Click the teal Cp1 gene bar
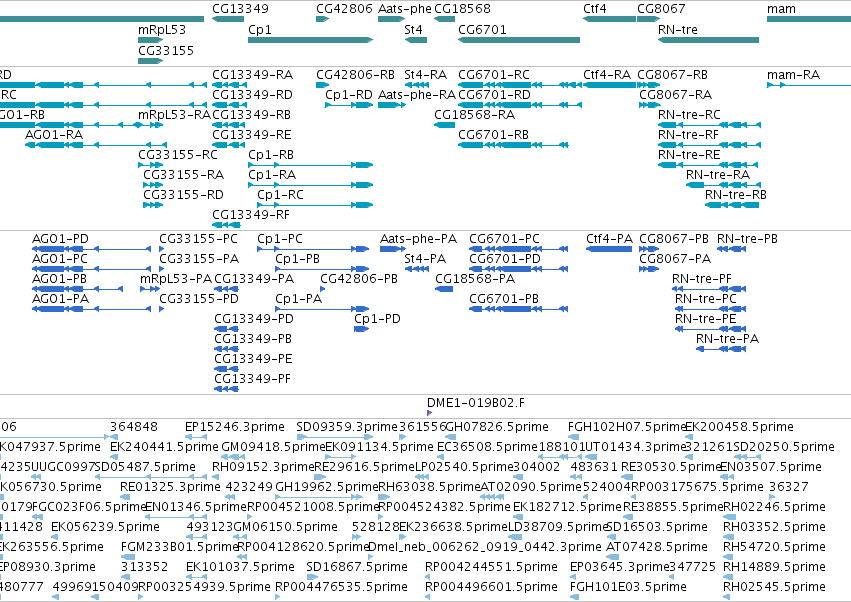The height and width of the screenshot is (602, 851). click(310, 40)
